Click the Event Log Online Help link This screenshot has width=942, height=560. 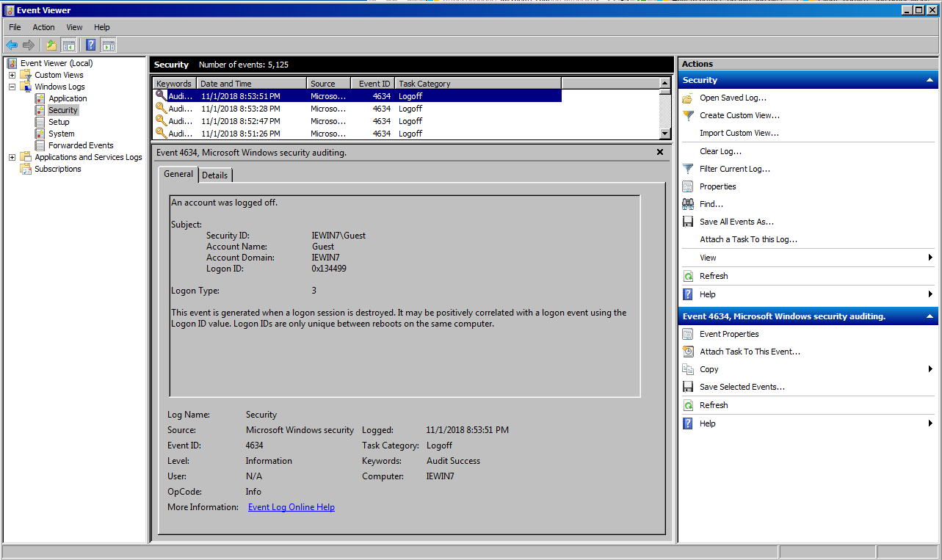(x=291, y=506)
